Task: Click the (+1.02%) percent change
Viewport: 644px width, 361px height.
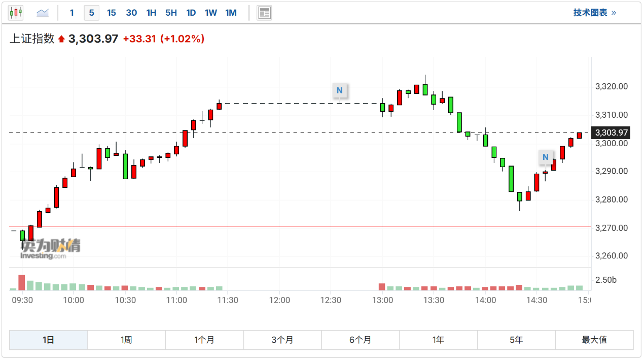Action: pyautogui.click(x=182, y=39)
